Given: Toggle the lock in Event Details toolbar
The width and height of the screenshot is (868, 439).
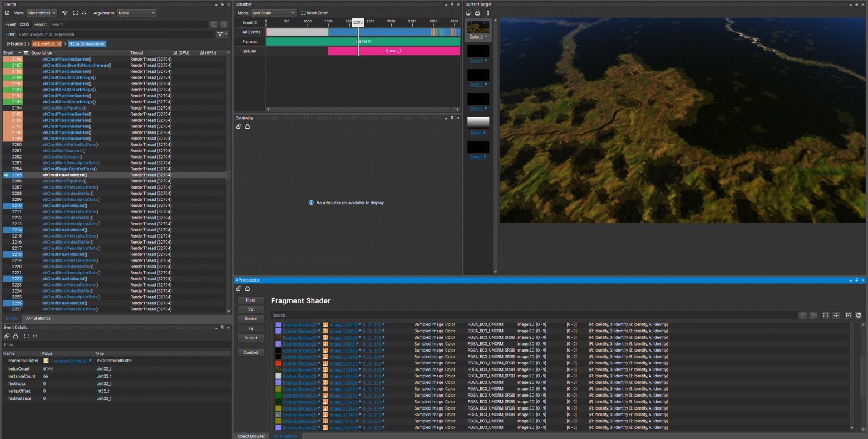Looking at the screenshot, I should (x=16, y=336).
